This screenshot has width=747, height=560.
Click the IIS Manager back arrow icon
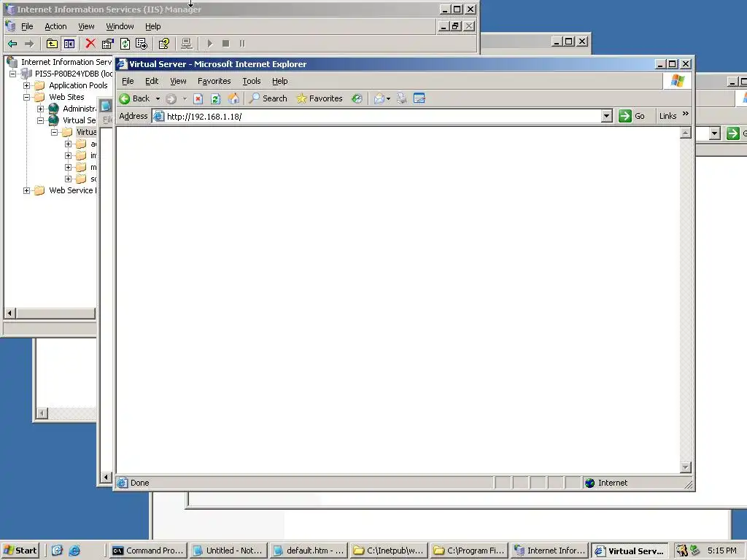13,44
